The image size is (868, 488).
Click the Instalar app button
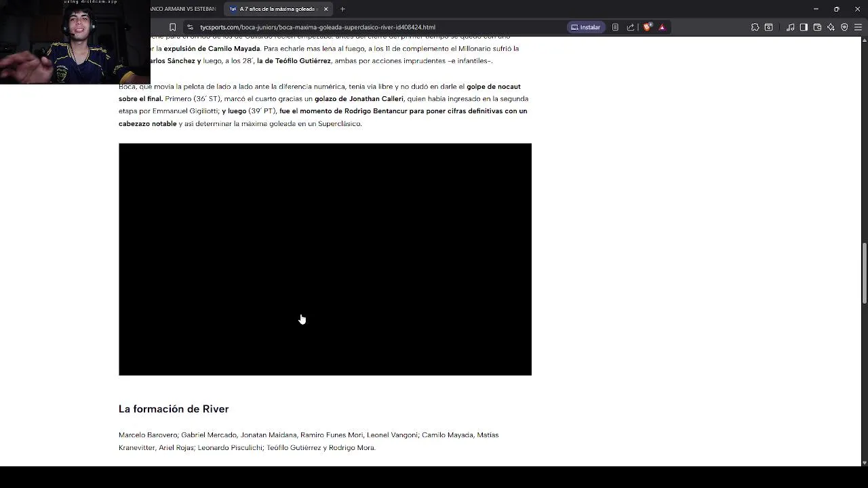point(586,27)
